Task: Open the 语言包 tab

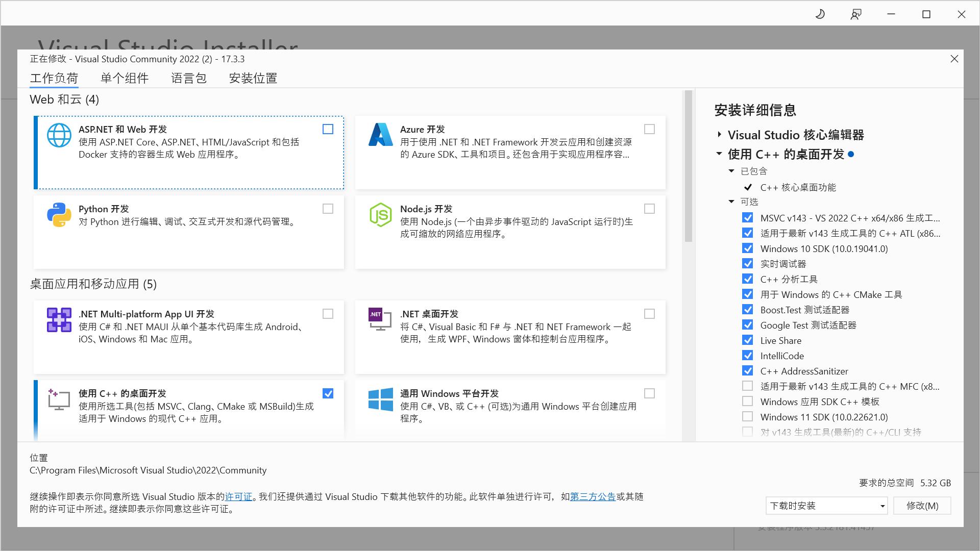Action: 188,78
